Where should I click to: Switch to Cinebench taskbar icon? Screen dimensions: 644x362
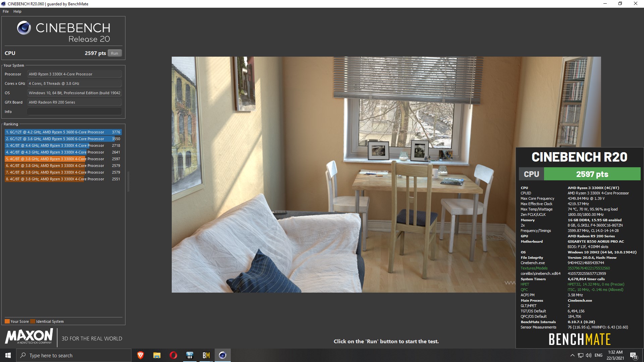(222, 355)
